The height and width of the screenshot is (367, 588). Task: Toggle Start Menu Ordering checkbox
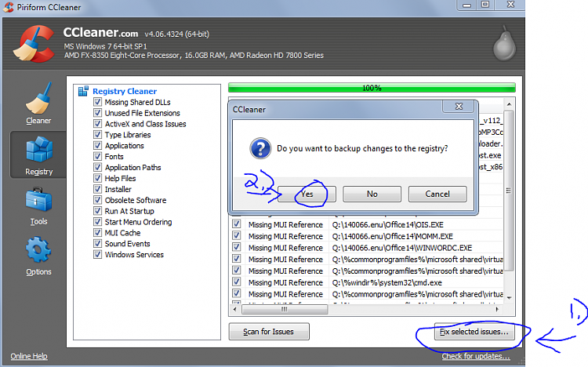pos(97,222)
